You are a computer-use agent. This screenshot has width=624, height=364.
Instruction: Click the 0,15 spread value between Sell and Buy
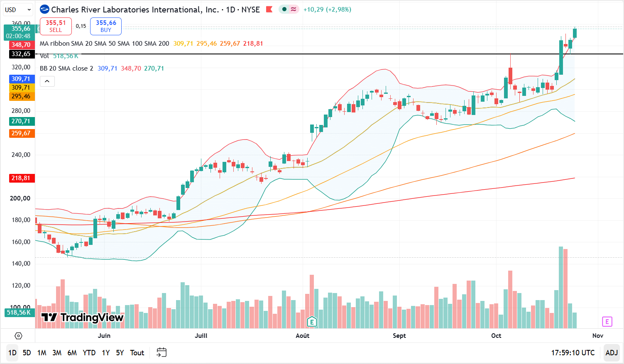pos(81,26)
